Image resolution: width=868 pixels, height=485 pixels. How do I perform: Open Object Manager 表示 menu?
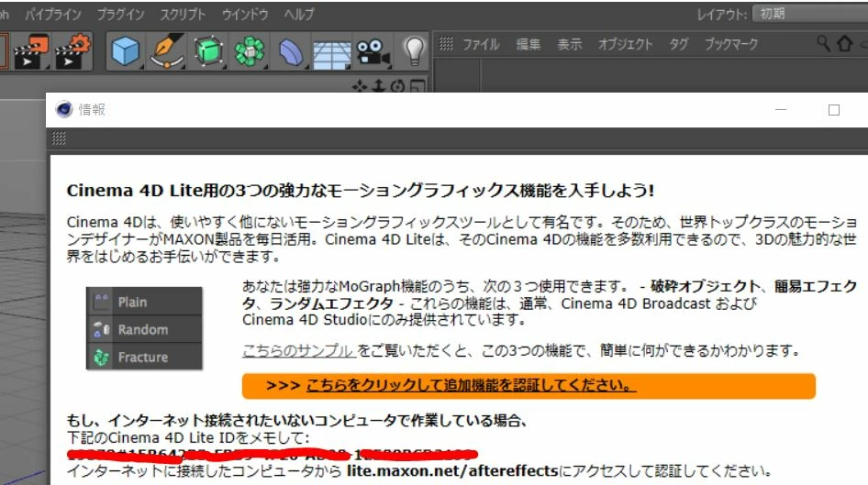click(x=569, y=44)
